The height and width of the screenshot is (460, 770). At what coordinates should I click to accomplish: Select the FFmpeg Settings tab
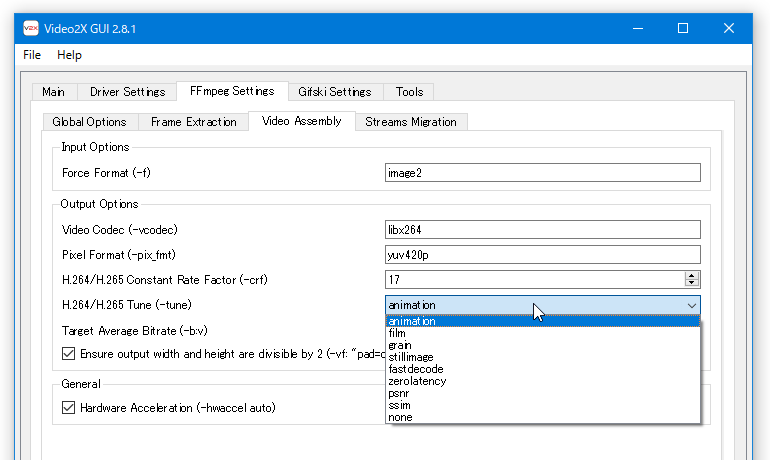[x=232, y=91]
